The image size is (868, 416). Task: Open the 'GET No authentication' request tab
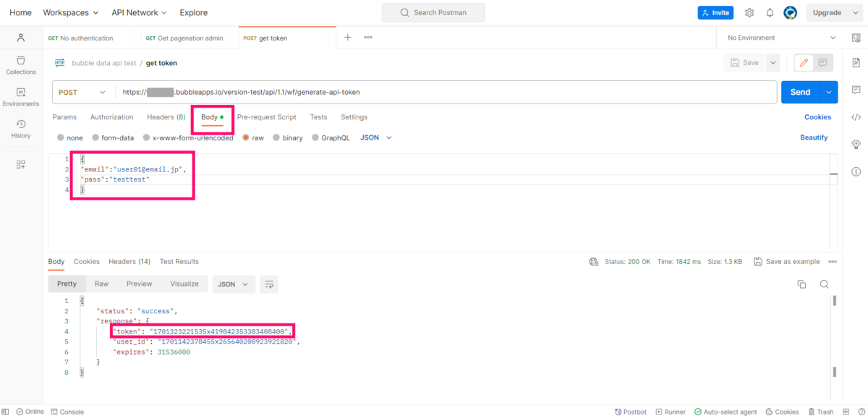point(81,38)
